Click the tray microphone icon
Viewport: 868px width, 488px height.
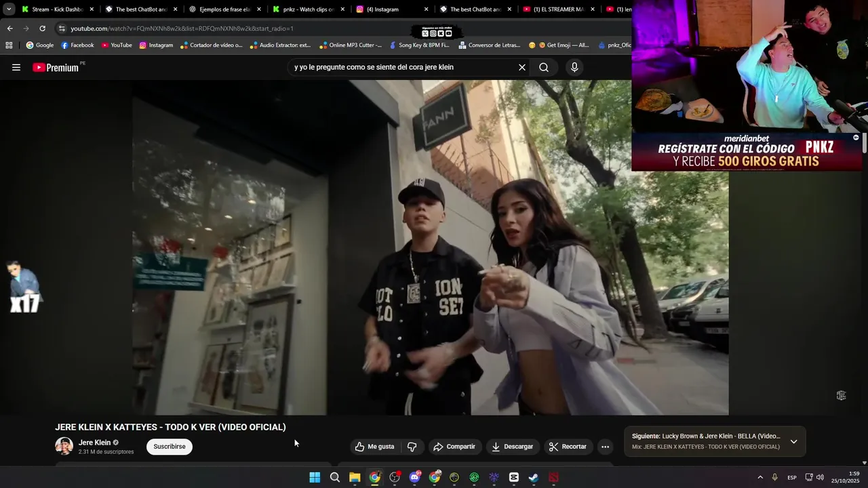775,477
